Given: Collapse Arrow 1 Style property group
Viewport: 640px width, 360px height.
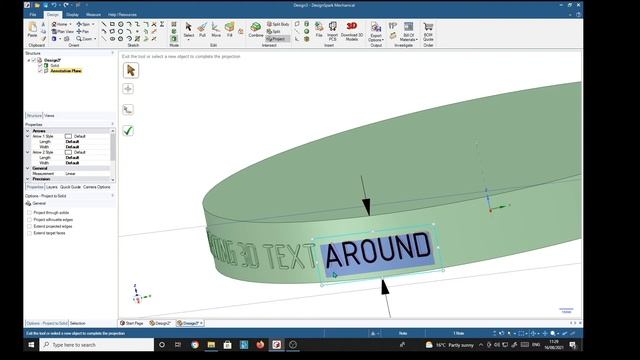Looking at the screenshot, I should 28,136.
